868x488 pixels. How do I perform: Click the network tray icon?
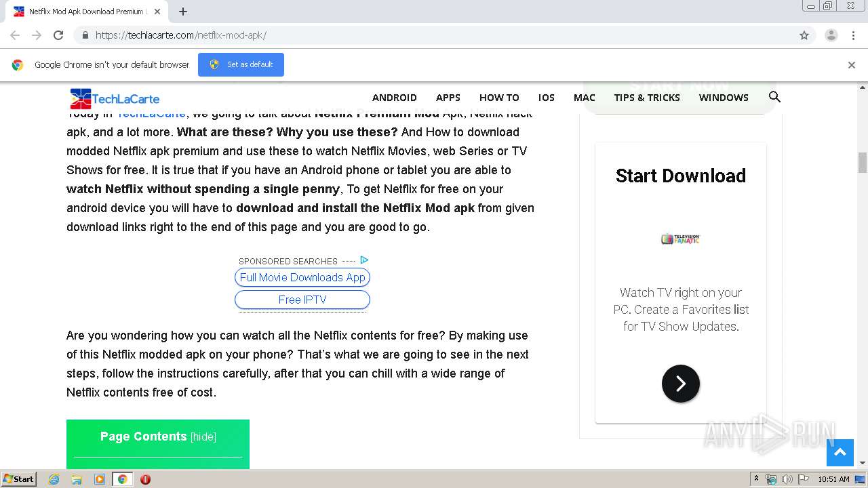coord(771,479)
